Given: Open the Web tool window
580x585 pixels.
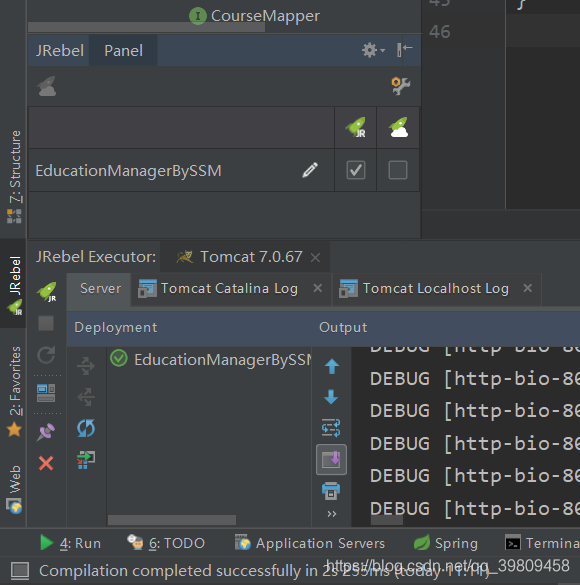Looking at the screenshot, I should (x=14, y=489).
